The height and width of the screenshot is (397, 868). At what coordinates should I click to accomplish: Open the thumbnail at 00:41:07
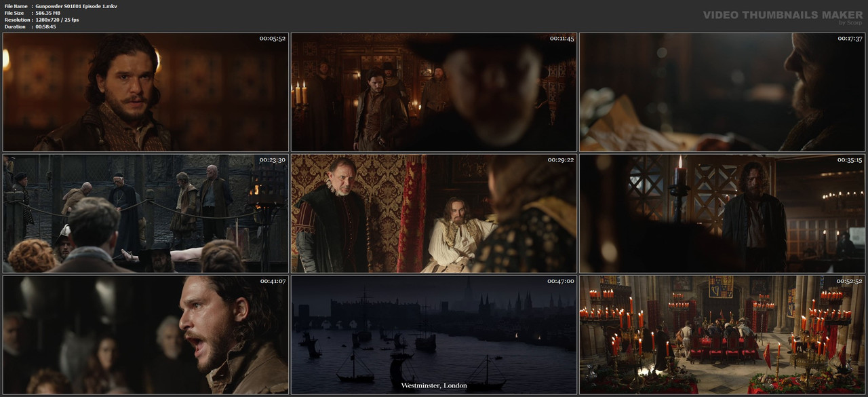[146, 335]
